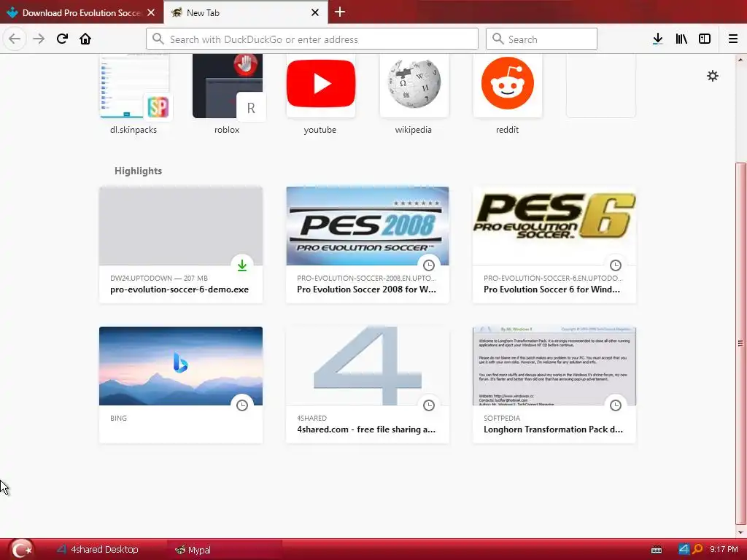
Task: Go forward with the forward arrow
Action: pos(39,39)
